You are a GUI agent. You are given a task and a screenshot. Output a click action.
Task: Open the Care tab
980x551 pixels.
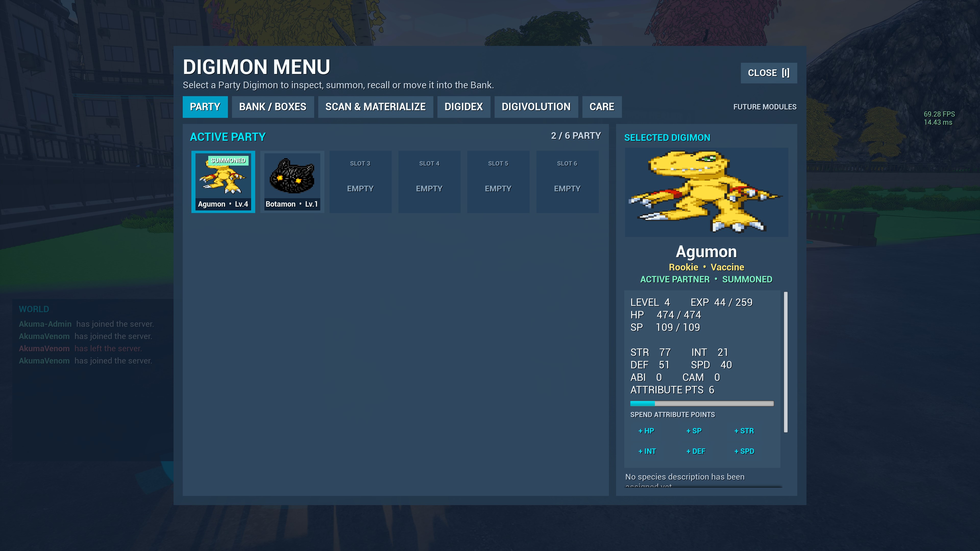pos(602,107)
